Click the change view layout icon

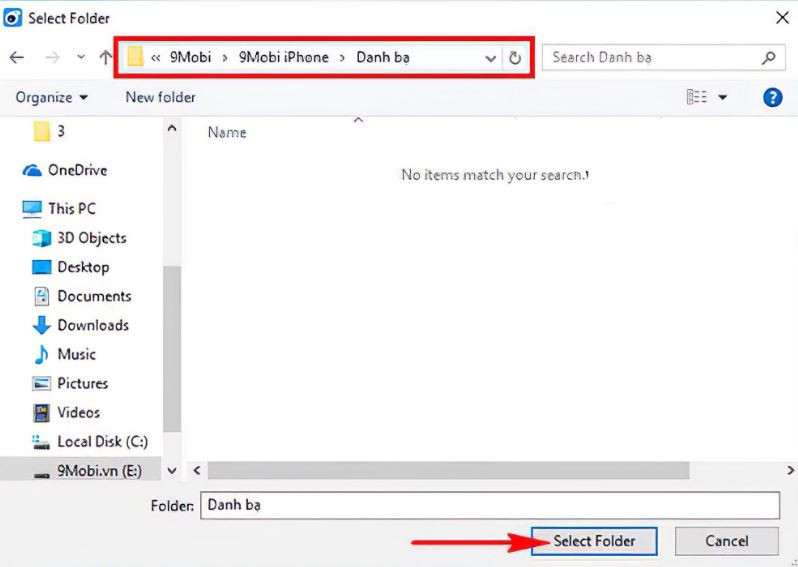[x=696, y=97]
